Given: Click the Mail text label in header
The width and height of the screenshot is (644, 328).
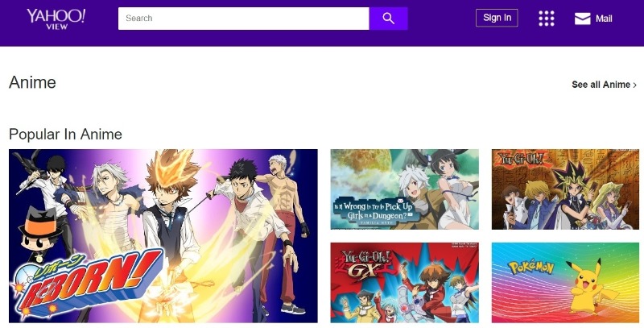Looking at the screenshot, I should click(604, 19).
